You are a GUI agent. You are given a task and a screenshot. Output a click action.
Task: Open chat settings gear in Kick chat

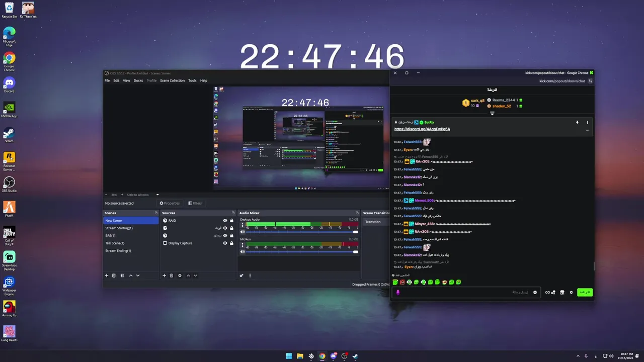point(571,292)
